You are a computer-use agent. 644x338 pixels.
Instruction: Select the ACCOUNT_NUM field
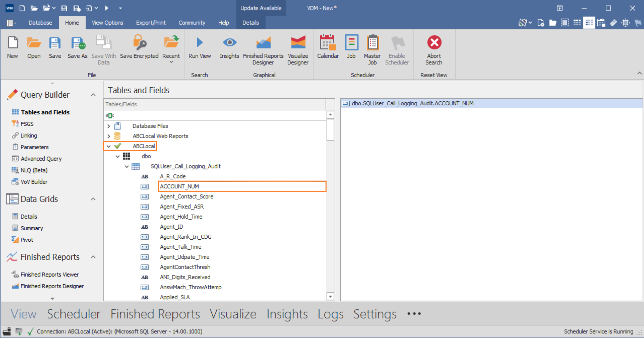(x=242, y=186)
